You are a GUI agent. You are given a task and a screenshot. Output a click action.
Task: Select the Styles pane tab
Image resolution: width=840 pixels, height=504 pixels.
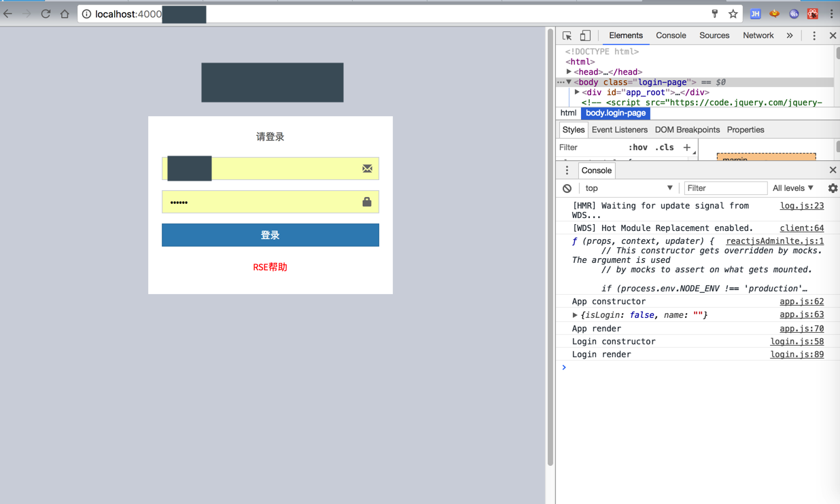573,130
